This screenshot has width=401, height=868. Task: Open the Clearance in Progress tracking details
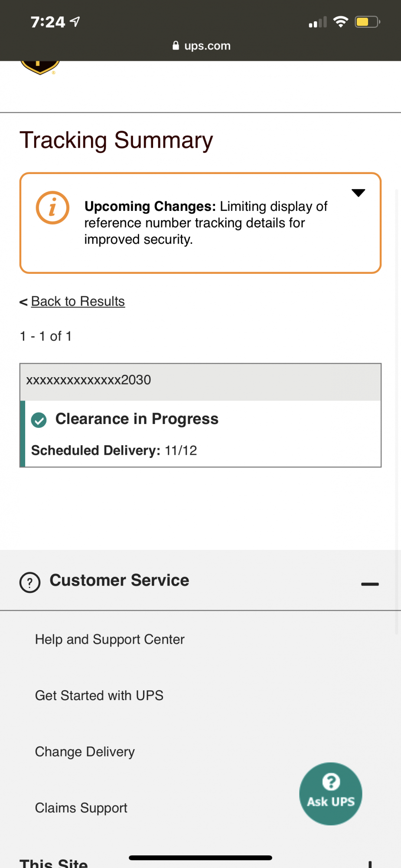137,419
